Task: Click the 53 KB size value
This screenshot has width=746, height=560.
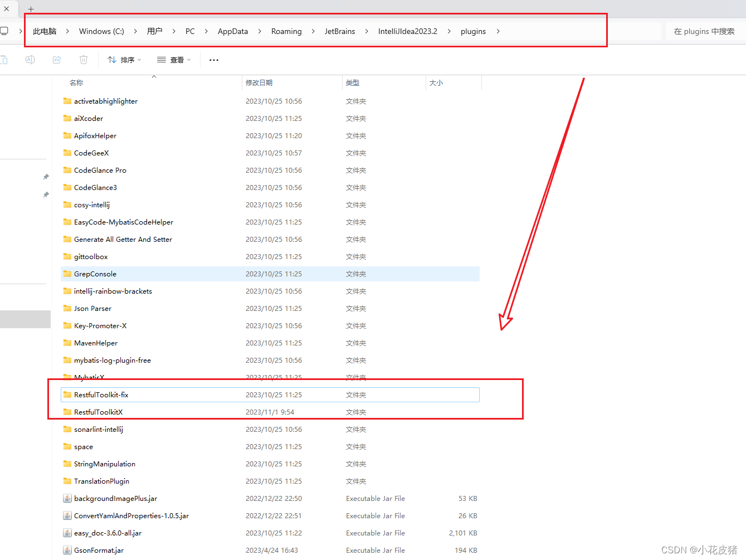Action: point(468,498)
